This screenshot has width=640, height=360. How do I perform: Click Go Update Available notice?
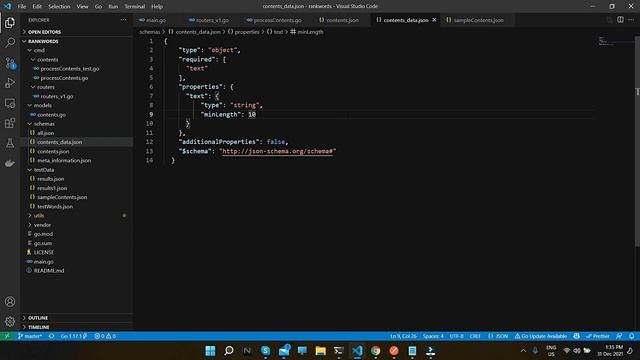click(540, 336)
